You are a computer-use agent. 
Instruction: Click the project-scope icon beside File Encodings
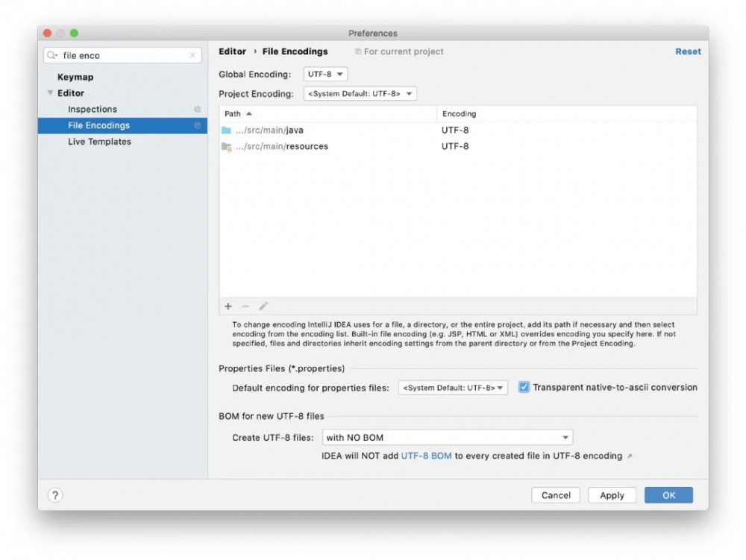(x=198, y=125)
